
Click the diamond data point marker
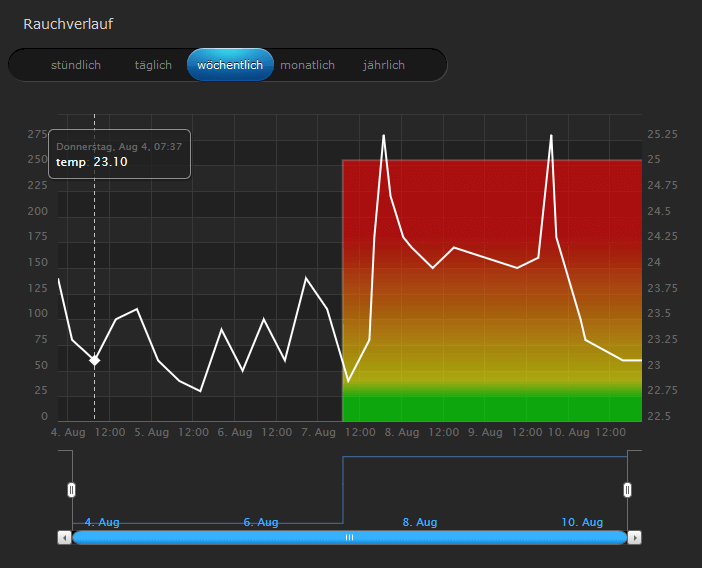coord(95,360)
